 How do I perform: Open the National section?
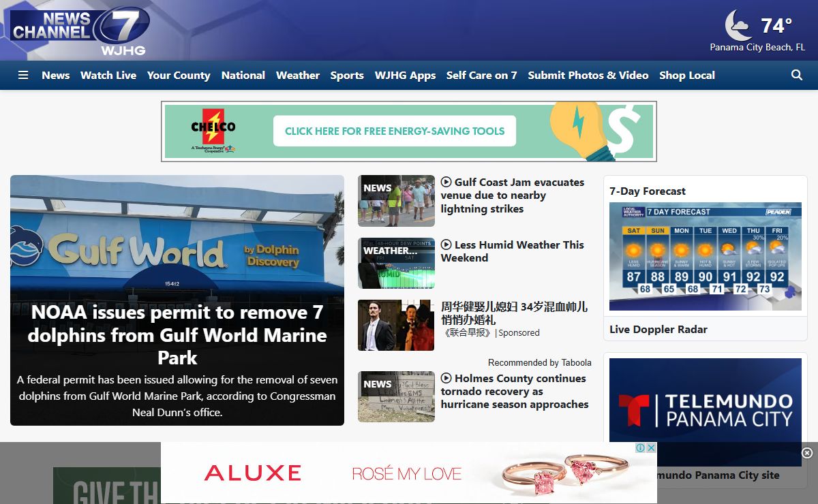pos(243,75)
